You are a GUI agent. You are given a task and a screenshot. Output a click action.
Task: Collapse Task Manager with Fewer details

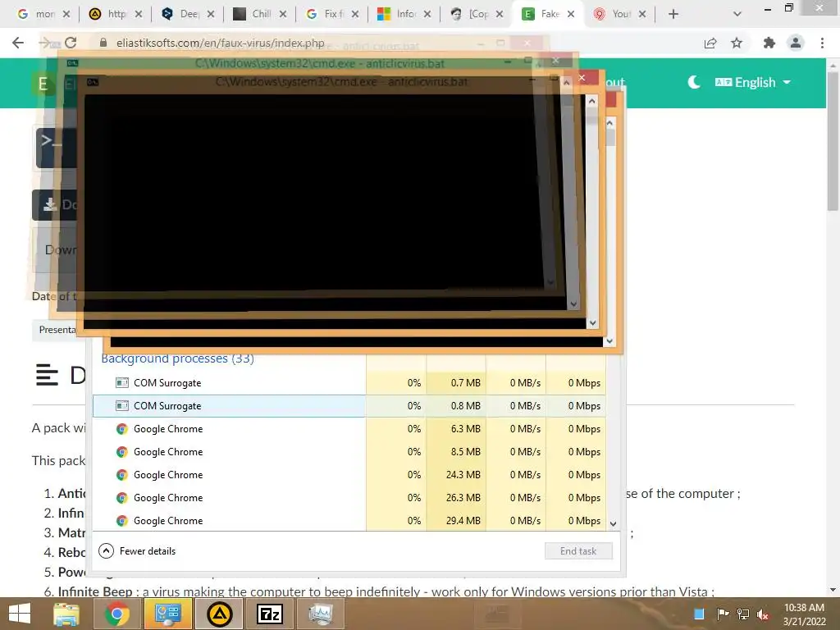[x=137, y=551]
